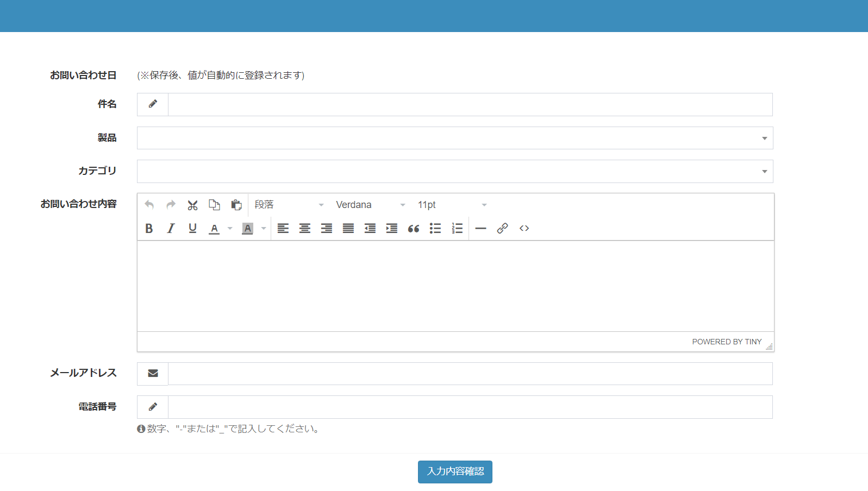Viewport: 868px width, 491px height.
Task: Click the 入力内容確認 button
Action: (x=455, y=472)
